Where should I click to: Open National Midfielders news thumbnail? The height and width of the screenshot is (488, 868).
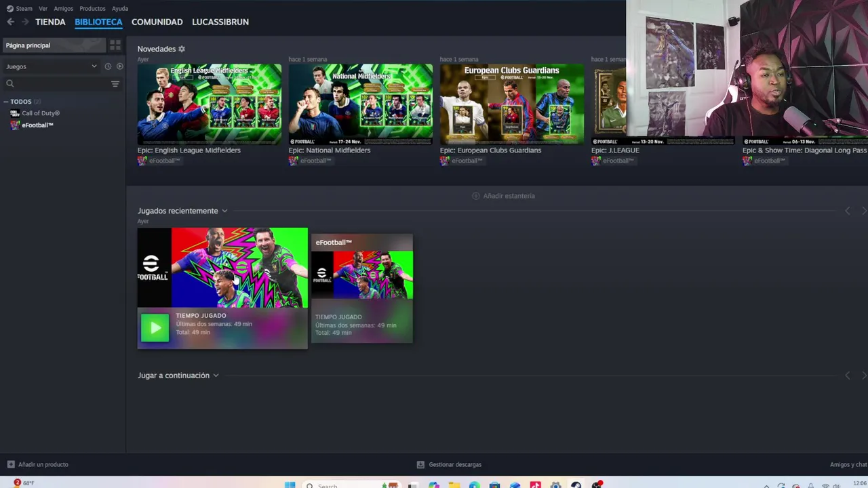tap(361, 104)
